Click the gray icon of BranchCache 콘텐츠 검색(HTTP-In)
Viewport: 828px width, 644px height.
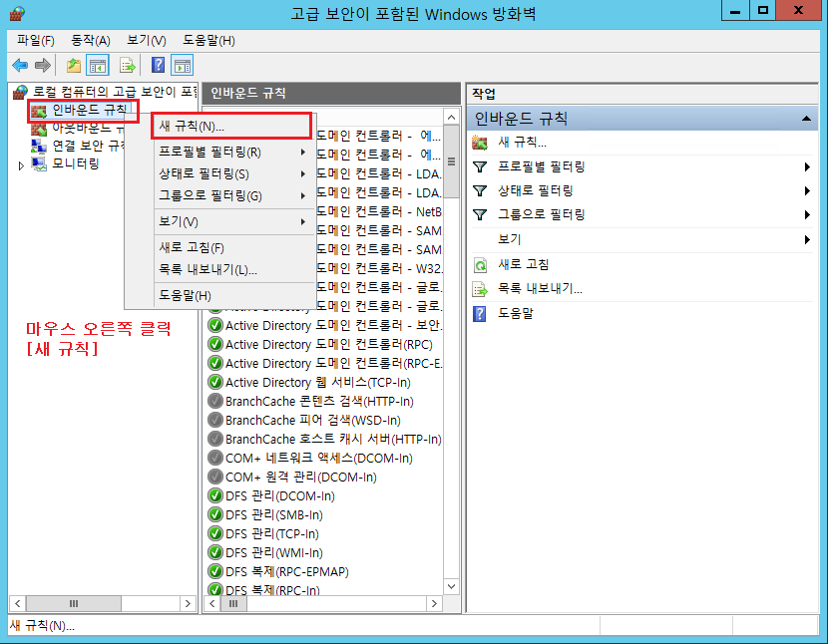click(x=214, y=401)
